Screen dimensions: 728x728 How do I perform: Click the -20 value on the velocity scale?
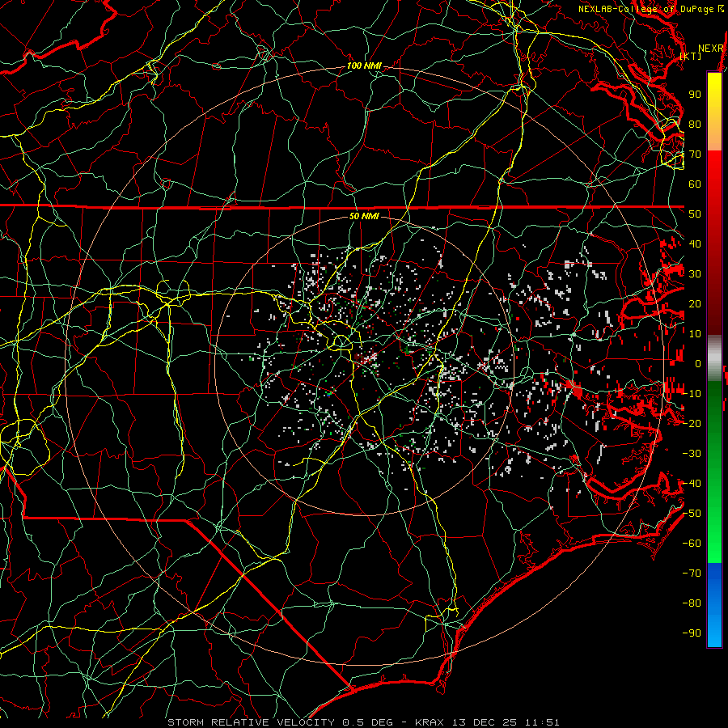[692, 424]
